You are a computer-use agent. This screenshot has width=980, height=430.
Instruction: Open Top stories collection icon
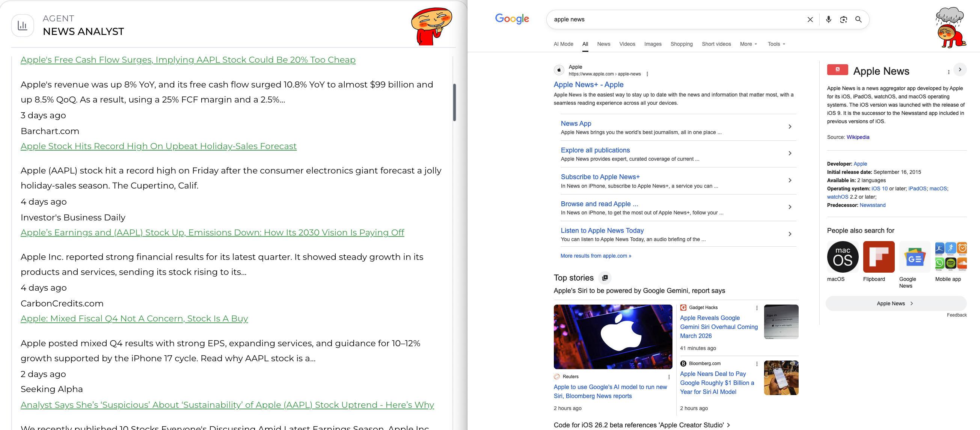(605, 278)
